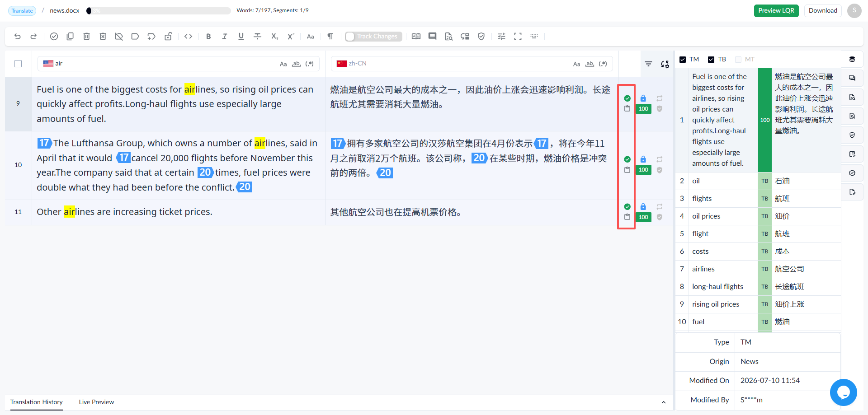Viewport: 868px width, 415px height.
Task: Click the open padlock unlock segment icon
Action: pos(168,37)
